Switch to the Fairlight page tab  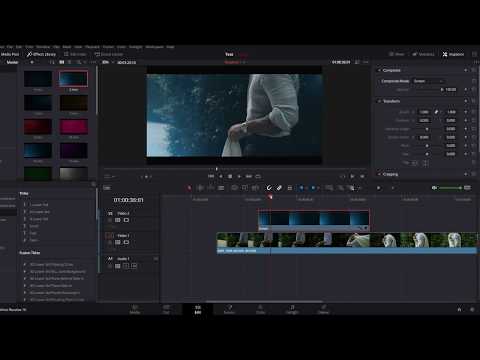[292, 309]
